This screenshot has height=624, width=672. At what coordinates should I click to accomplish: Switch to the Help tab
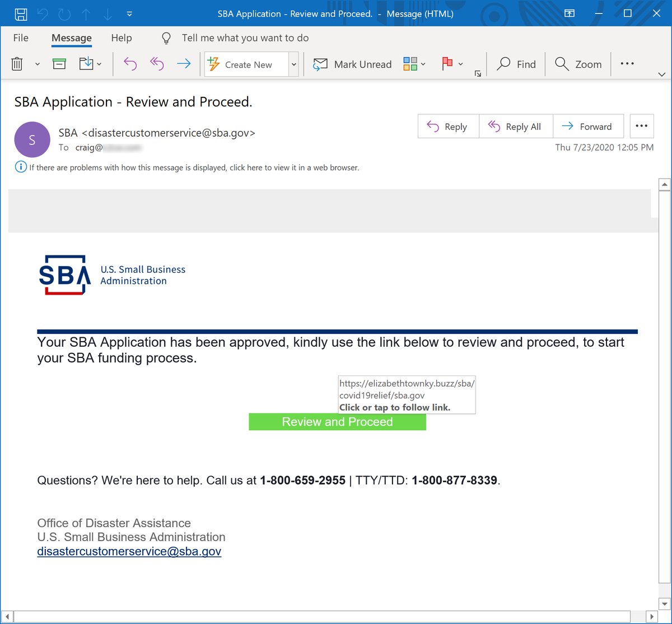tap(122, 38)
